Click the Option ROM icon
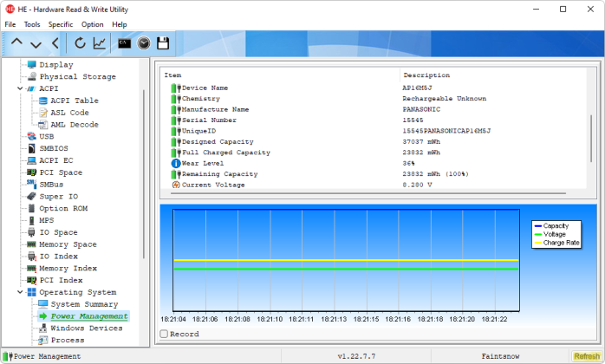This screenshot has height=364, width=605. [x=32, y=208]
